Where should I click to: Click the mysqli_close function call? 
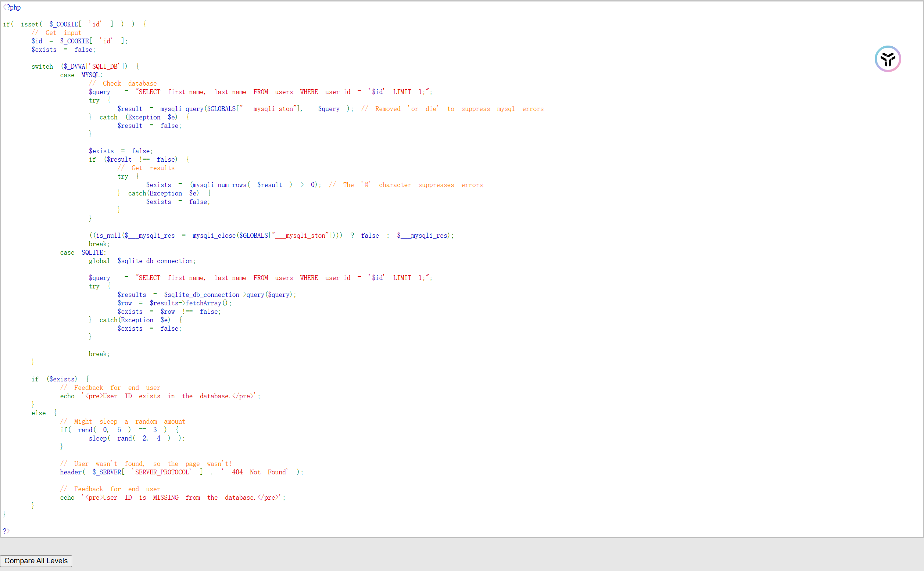pos(214,235)
